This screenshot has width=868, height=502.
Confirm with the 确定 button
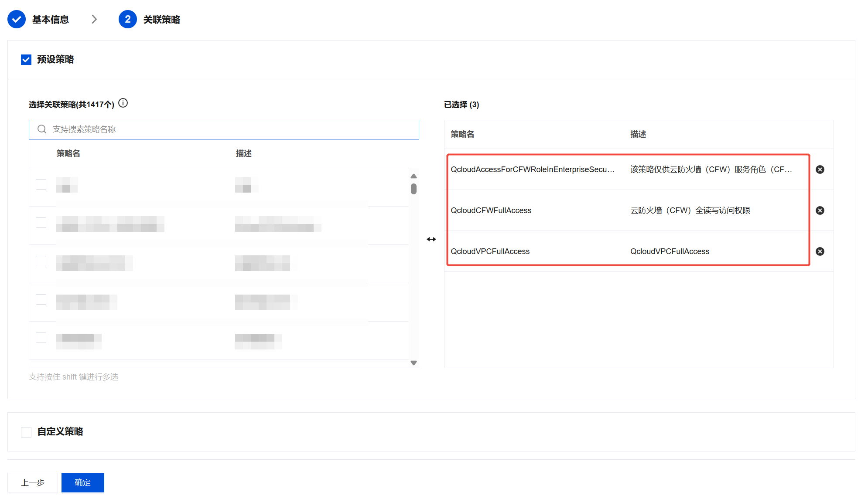[83, 482]
